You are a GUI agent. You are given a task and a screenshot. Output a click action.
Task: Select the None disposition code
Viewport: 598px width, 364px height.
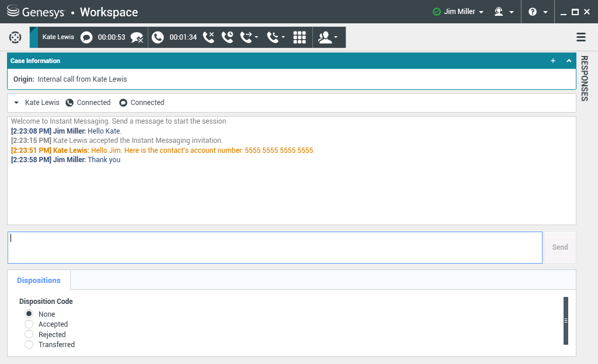pyautogui.click(x=29, y=314)
